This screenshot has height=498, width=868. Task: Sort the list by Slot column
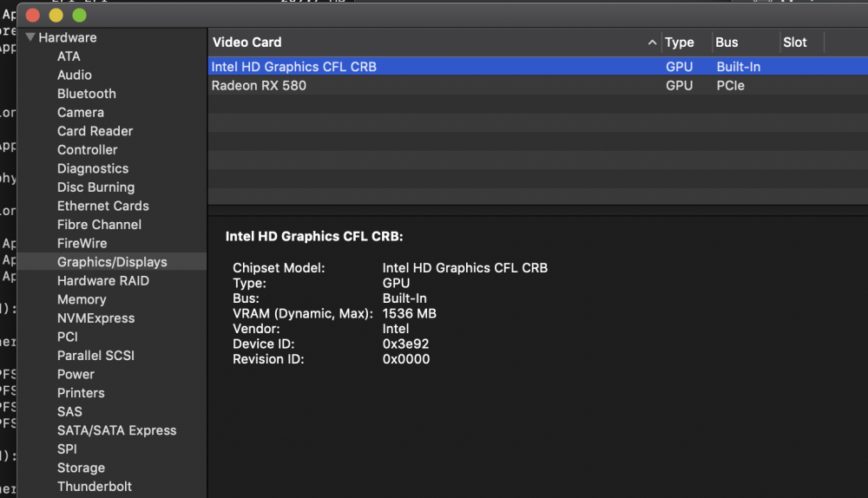click(x=794, y=43)
